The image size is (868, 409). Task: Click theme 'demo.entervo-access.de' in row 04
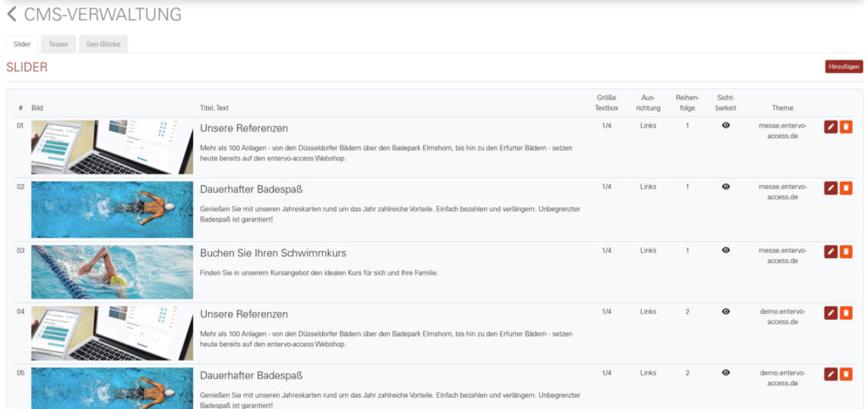[x=782, y=317]
